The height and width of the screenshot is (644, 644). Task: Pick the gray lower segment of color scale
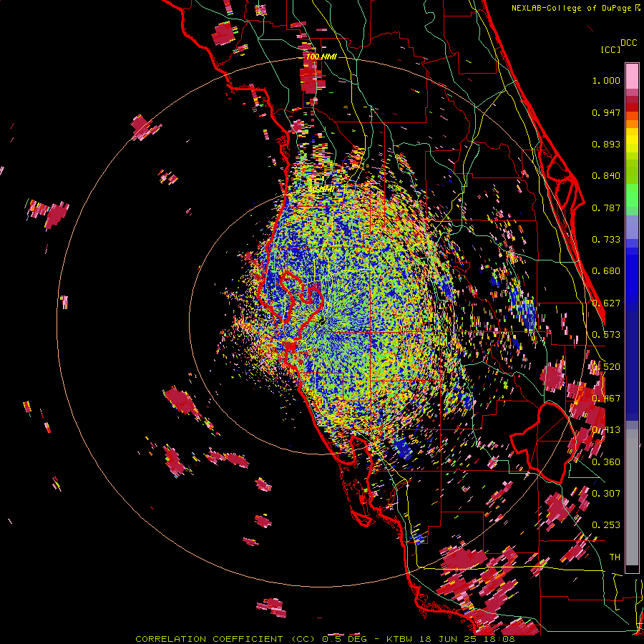click(x=632, y=497)
